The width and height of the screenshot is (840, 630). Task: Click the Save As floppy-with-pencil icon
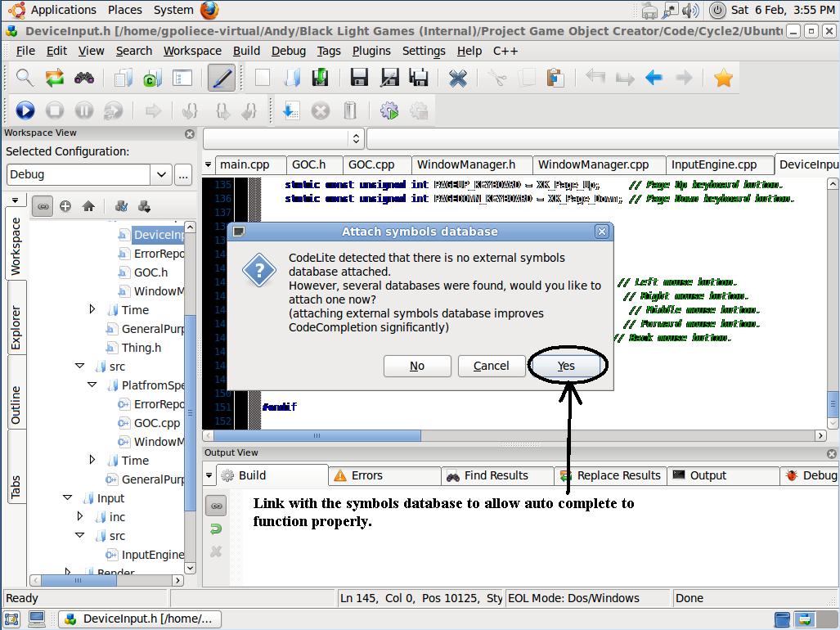(x=389, y=79)
